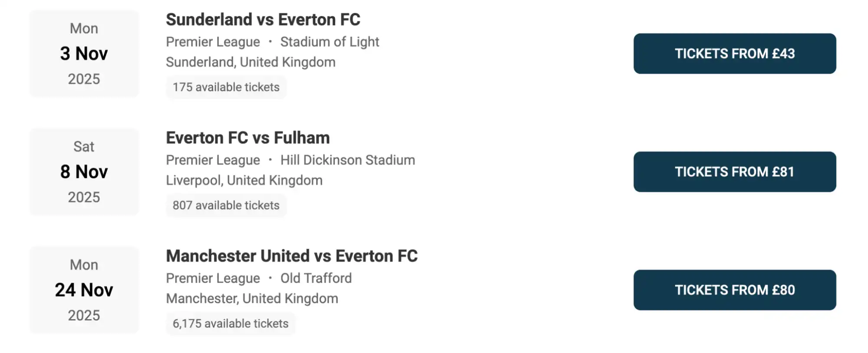Click the Old Trafford venue name
The image size is (868, 353).
coord(316,278)
